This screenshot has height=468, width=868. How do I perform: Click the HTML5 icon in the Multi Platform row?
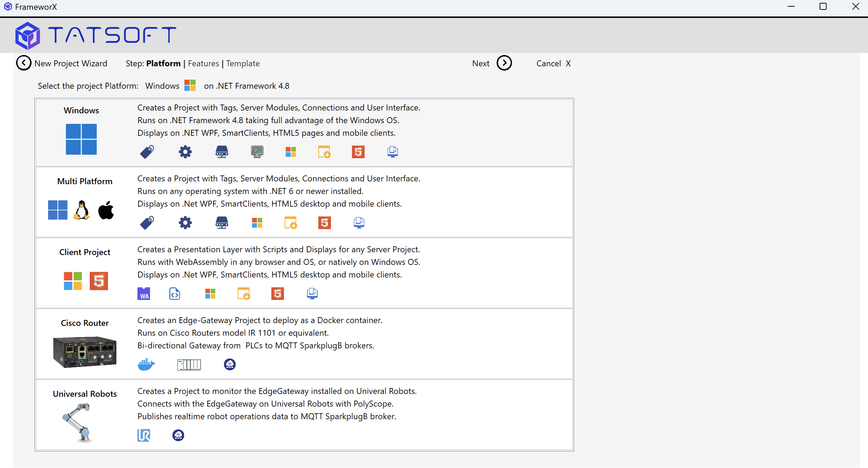[x=325, y=223]
